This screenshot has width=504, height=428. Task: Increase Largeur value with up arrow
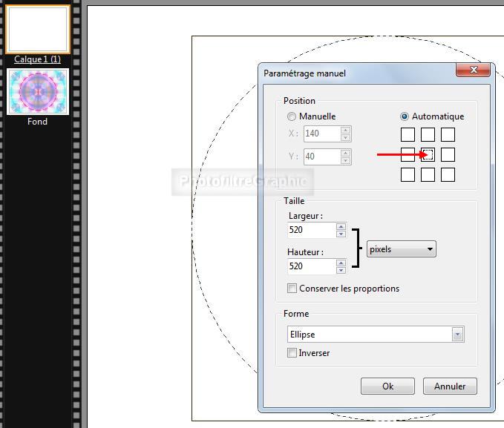[341, 226]
